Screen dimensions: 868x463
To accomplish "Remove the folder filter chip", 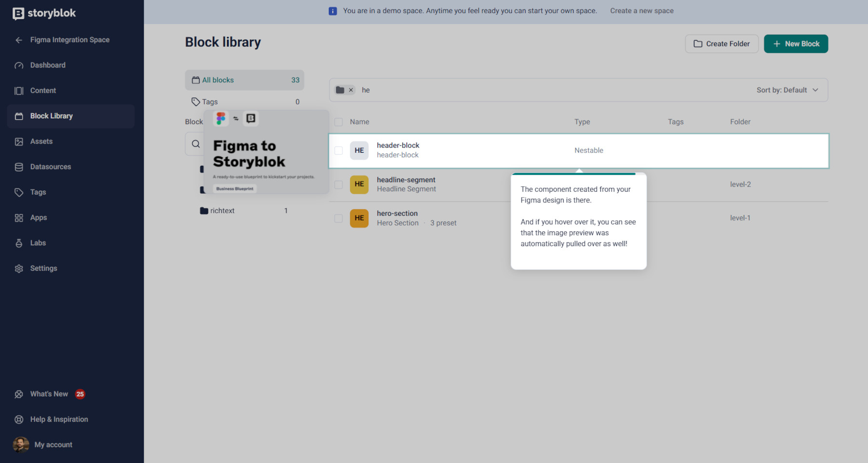I will coord(351,90).
